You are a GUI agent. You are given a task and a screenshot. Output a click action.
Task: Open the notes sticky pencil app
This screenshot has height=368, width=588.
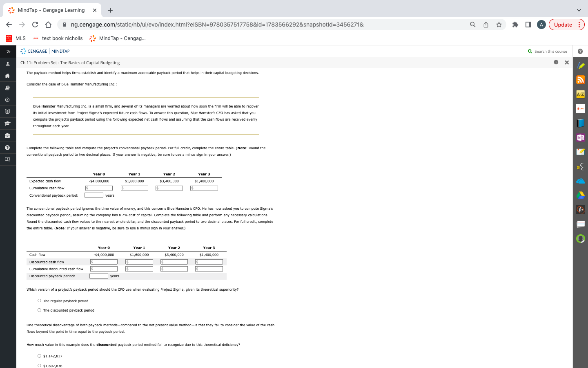pyautogui.click(x=581, y=152)
